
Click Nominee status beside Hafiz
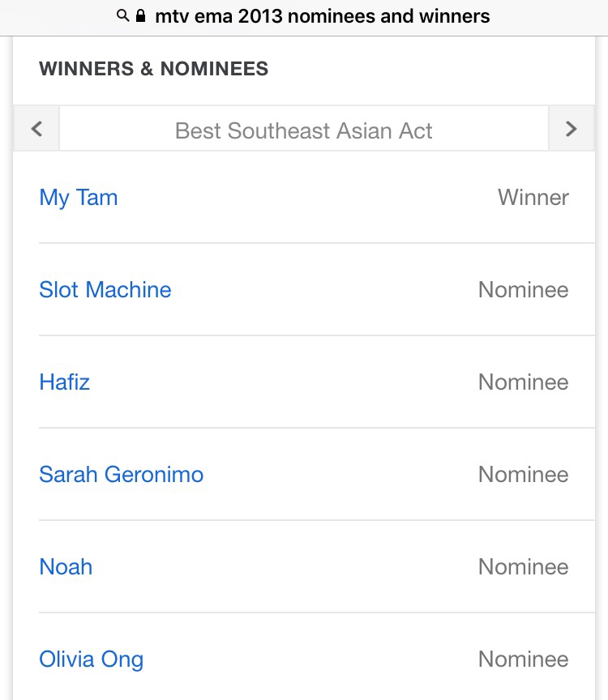coord(523,382)
